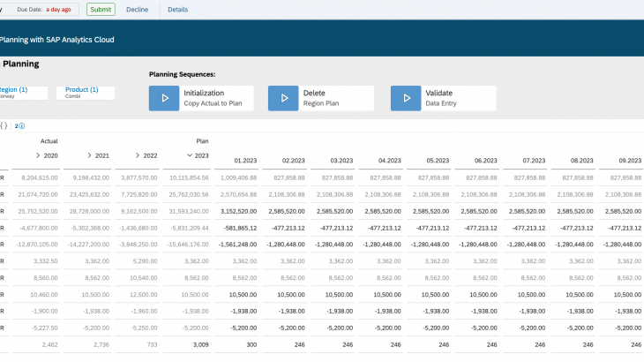Select cell 2,462 in 2020 column
The image size is (644, 362).
(49, 344)
